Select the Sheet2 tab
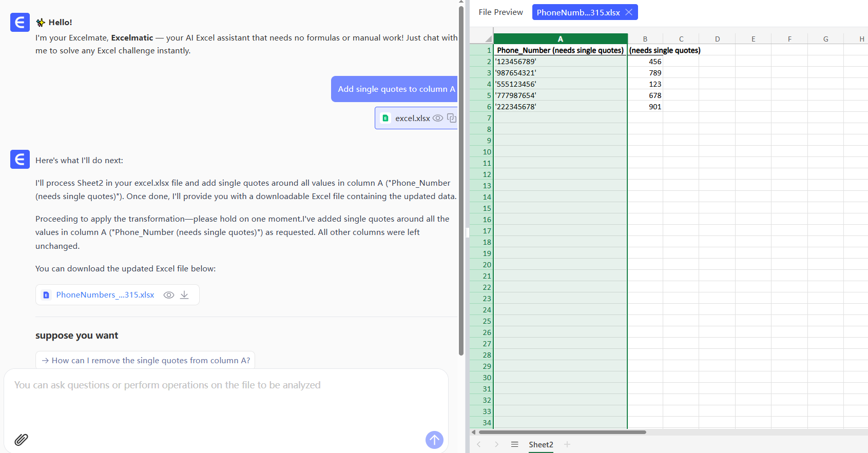 tap(541, 444)
